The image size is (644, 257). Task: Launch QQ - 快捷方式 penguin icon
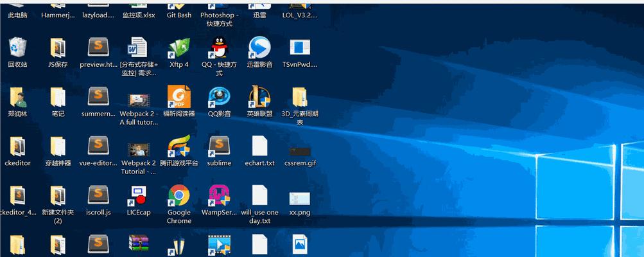(219, 48)
